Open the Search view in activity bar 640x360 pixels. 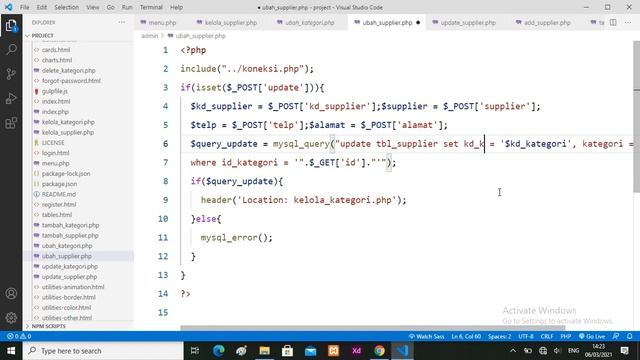click(x=11, y=50)
